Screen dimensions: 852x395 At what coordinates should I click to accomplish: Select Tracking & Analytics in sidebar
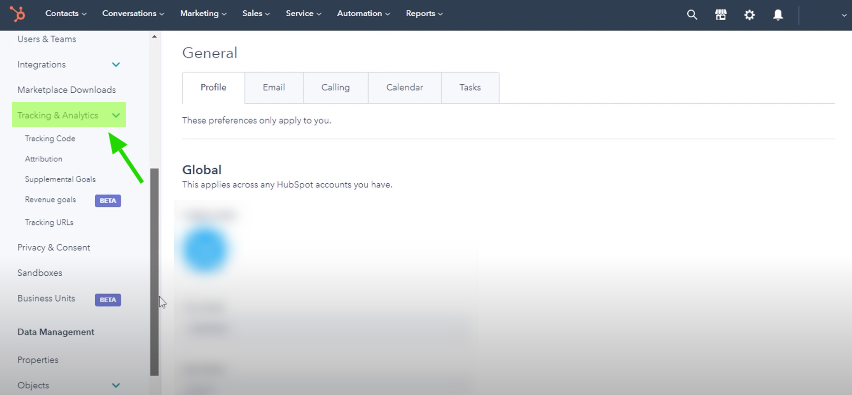click(58, 115)
